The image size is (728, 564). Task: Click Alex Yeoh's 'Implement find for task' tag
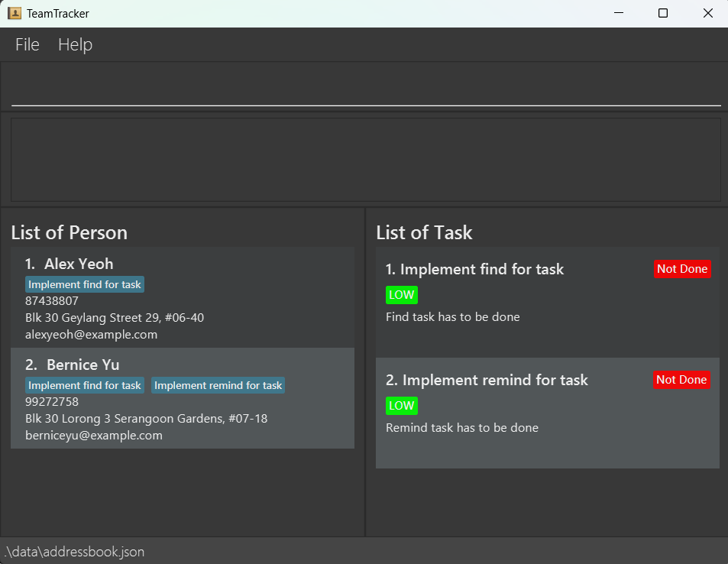85,284
